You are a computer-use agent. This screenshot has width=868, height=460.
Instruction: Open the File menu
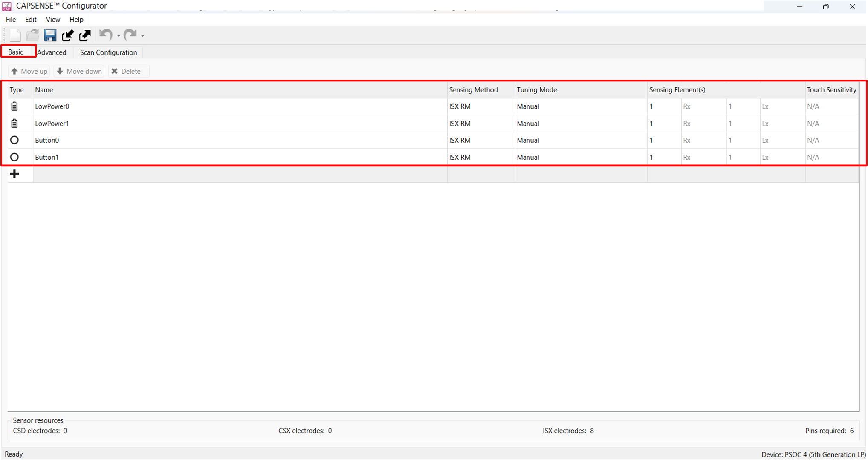(x=11, y=20)
